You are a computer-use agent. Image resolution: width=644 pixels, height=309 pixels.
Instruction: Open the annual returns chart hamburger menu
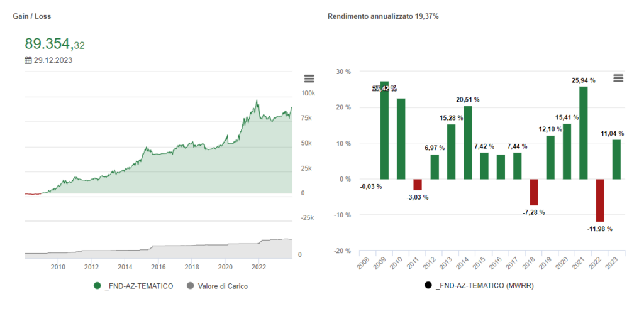[x=618, y=78]
